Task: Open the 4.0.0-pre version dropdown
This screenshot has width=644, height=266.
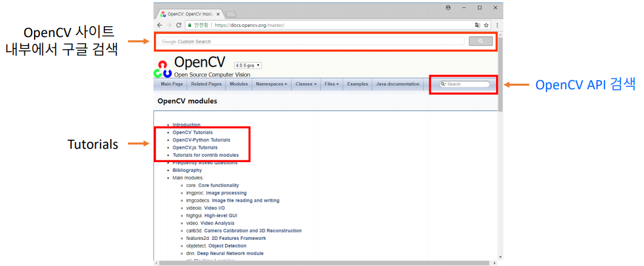Action: [x=248, y=66]
